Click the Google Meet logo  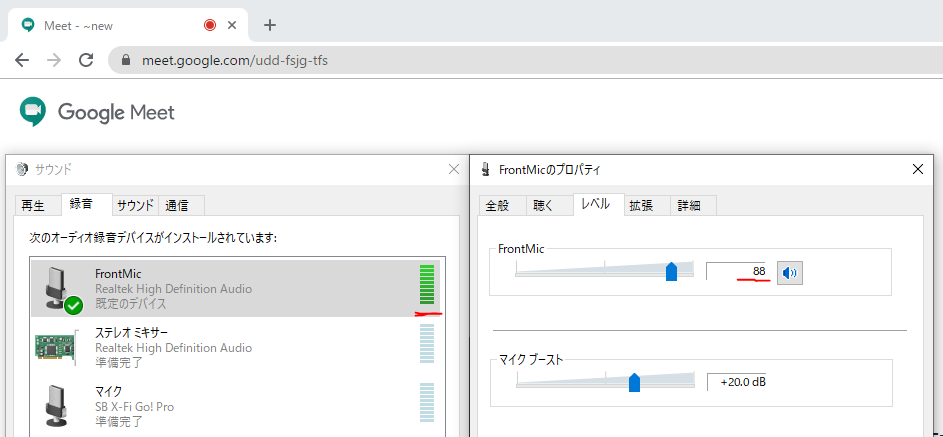(97, 112)
